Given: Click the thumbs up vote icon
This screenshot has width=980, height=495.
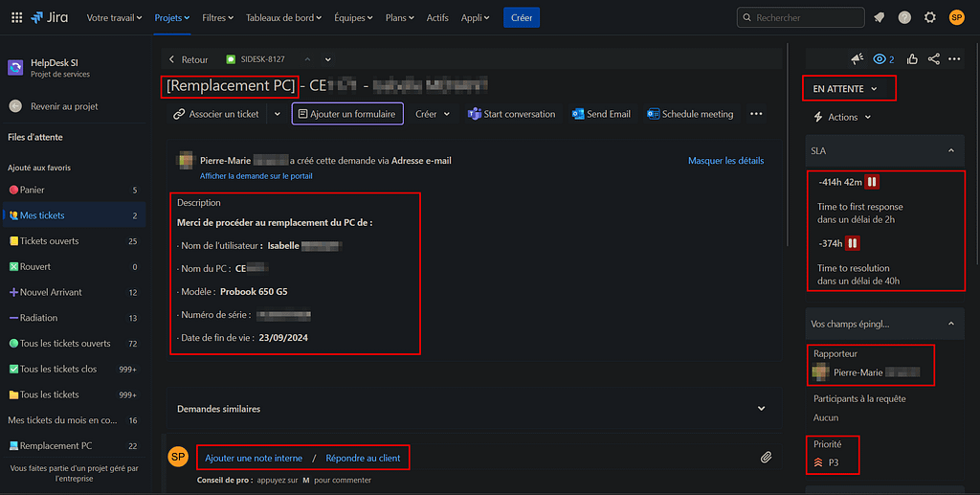Looking at the screenshot, I should [912, 59].
